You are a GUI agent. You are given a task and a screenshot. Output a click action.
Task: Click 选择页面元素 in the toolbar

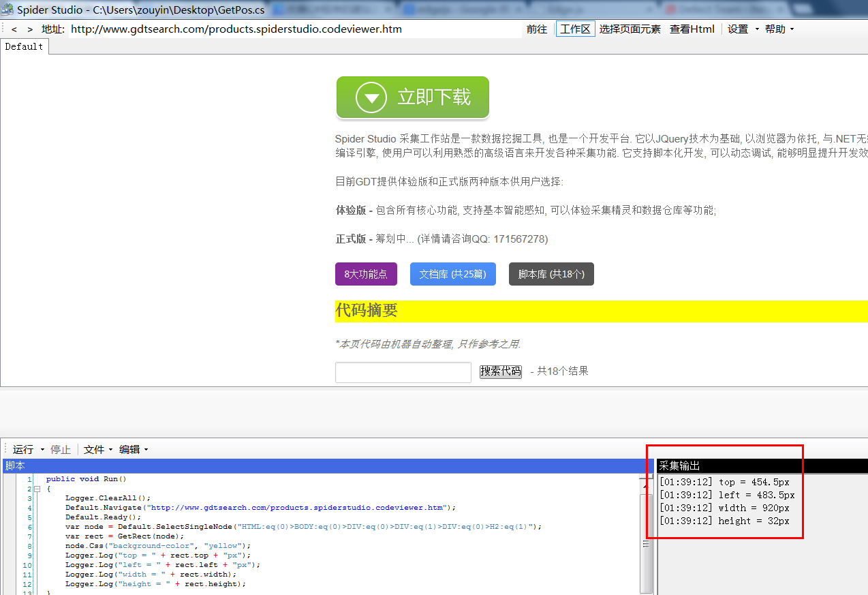tap(630, 29)
